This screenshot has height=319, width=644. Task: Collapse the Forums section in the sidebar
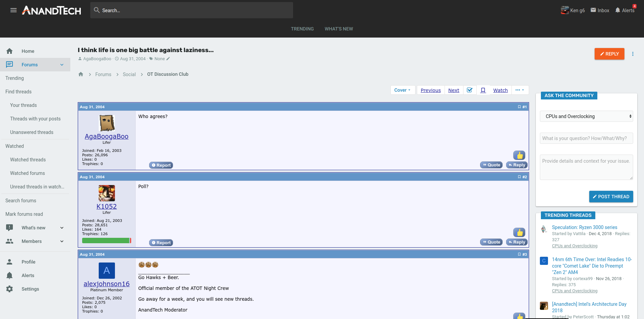click(x=61, y=65)
